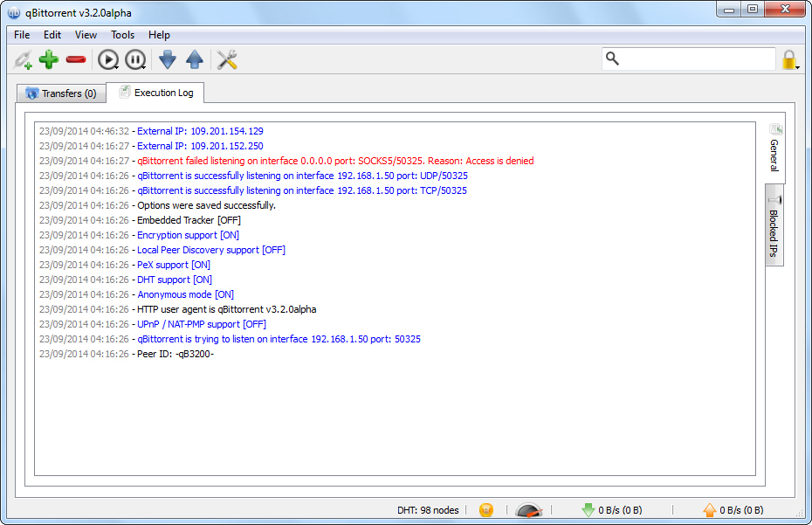
Task: Open the Tools menu
Action: tap(123, 35)
